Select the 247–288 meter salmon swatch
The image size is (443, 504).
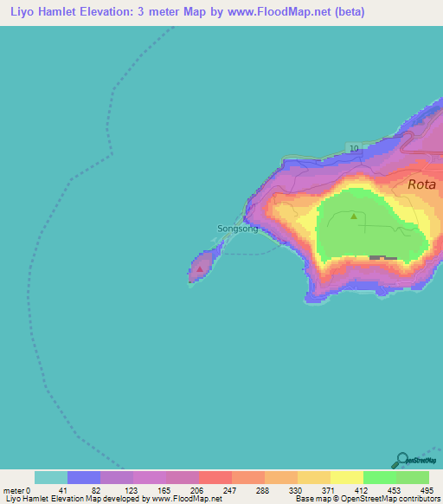pyautogui.click(x=248, y=477)
